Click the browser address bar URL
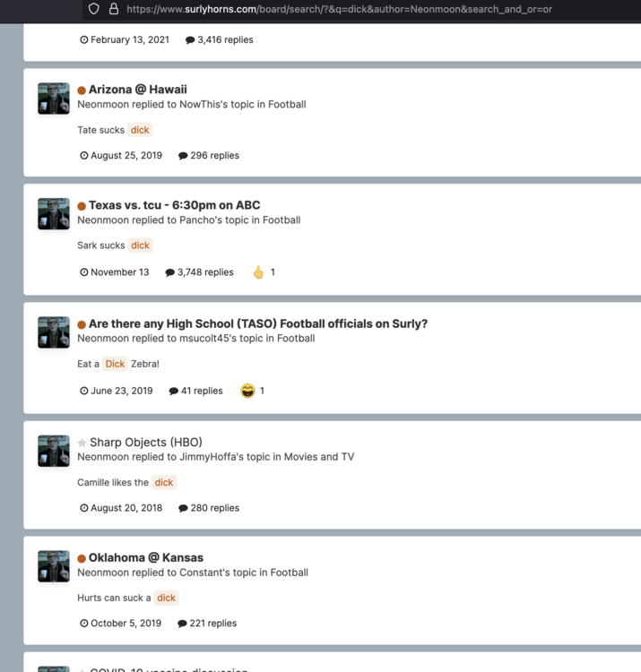This screenshot has height=672, width=641. click(x=339, y=9)
